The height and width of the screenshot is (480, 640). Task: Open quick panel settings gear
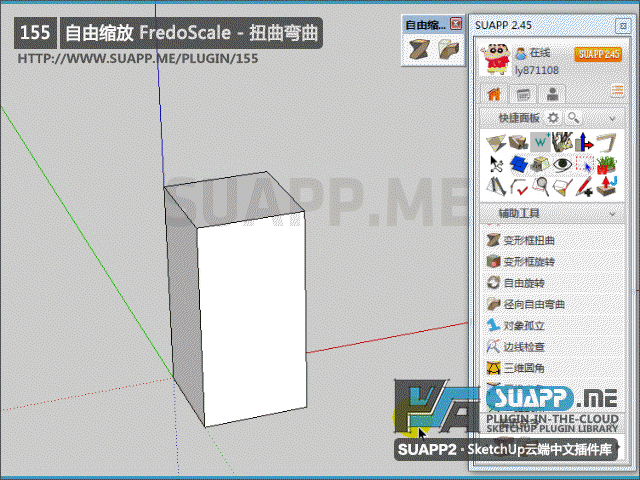pyautogui.click(x=553, y=118)
